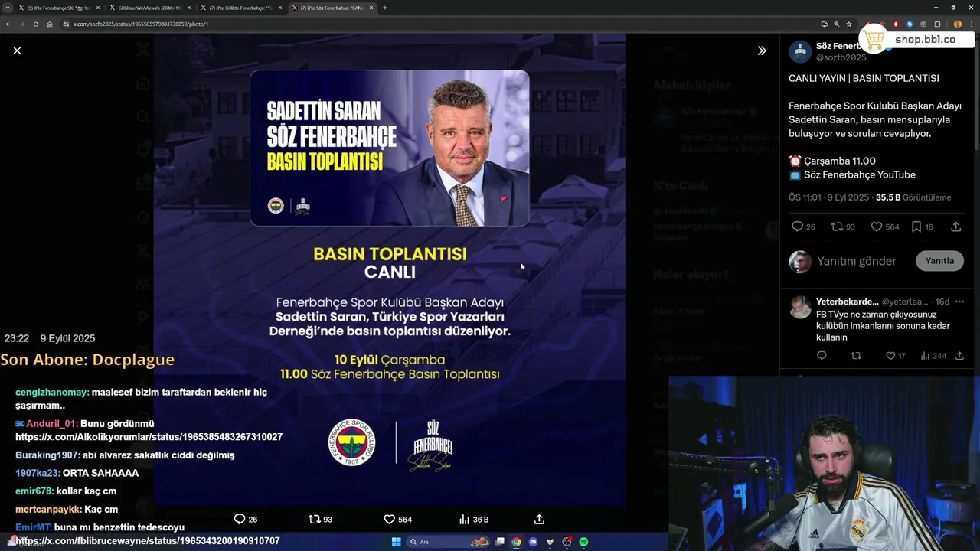Click the x.com address bar URL
The width and height of the screenshot is (980, 551).
coord(141,24)
